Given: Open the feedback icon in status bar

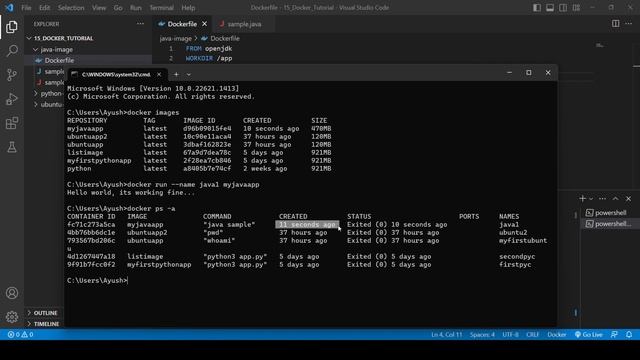Looking at the screenshot, I should 614,334.
